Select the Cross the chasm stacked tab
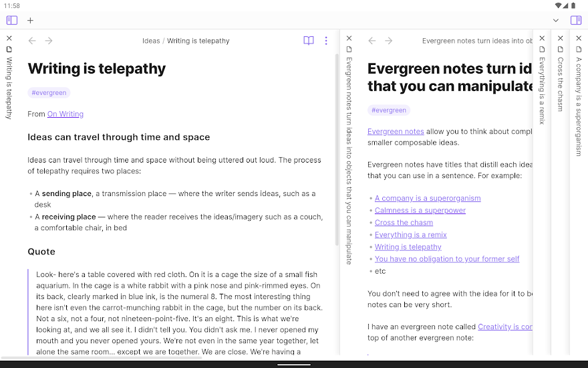The width and height of the screenshot is (588, 368). tap(560, 84)
